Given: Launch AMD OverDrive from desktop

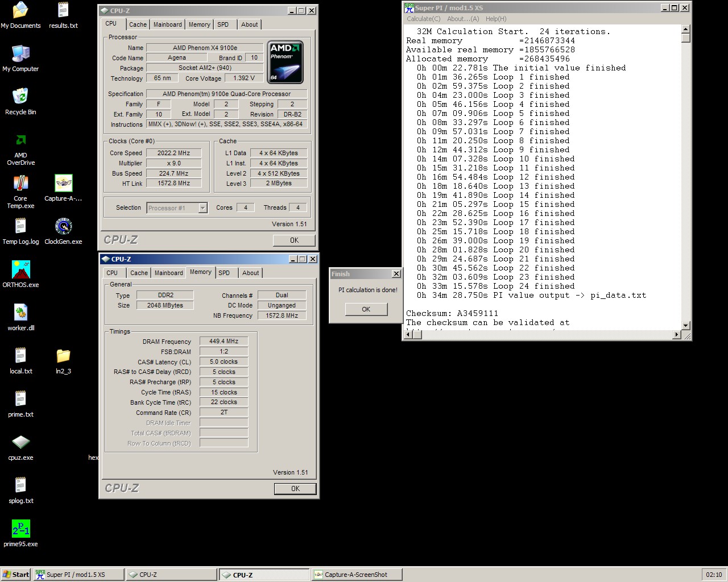Looking at the screenshot, I should pyautogui.click(x=20, y=149).
